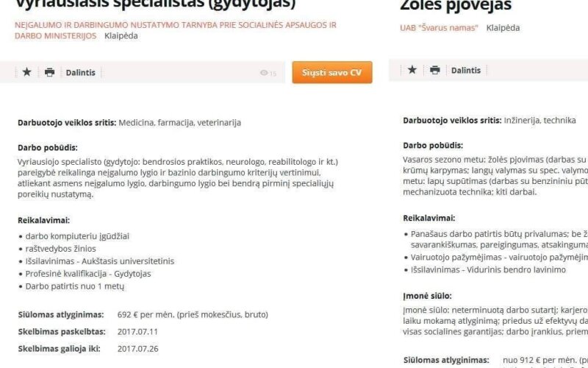
Task: Print the left job listing
Action: [49, 72]
